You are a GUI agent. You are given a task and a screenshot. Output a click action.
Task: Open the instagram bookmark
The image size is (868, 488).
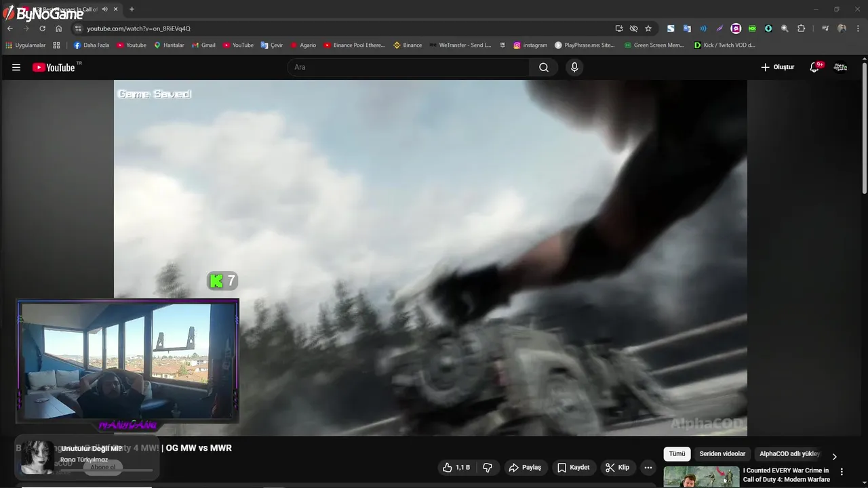pyautogui.click(x=530, y=45)
